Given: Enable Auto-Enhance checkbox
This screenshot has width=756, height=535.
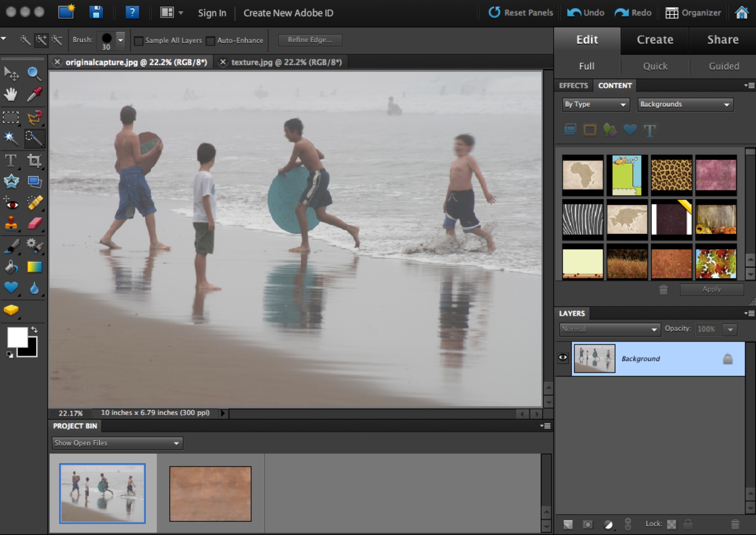Looking at the screenshot, I should pyautogui.click(x=211, y=41).
